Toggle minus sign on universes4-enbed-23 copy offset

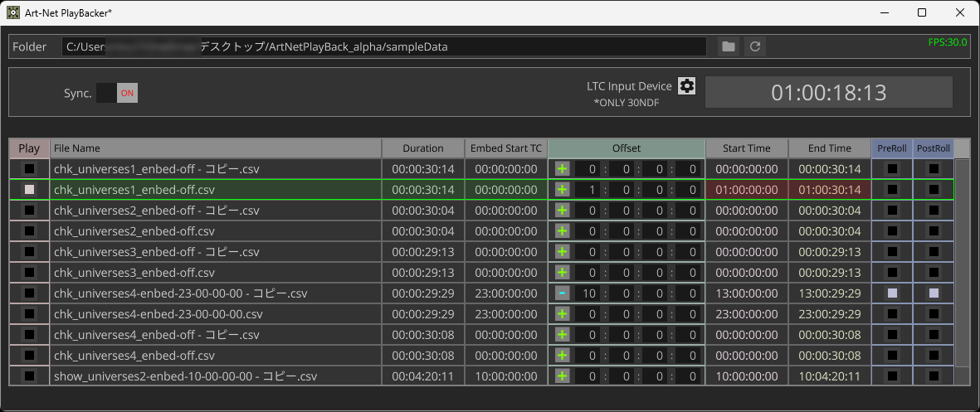[562, 293]
